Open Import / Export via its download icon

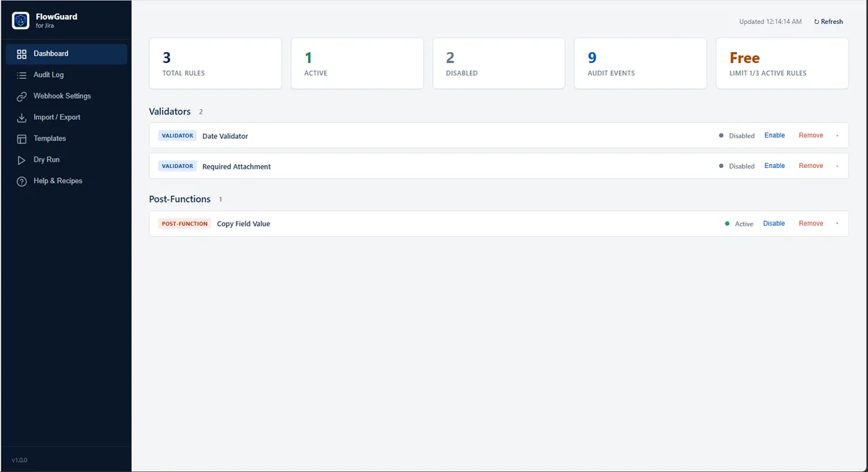[x=22, y=117]
